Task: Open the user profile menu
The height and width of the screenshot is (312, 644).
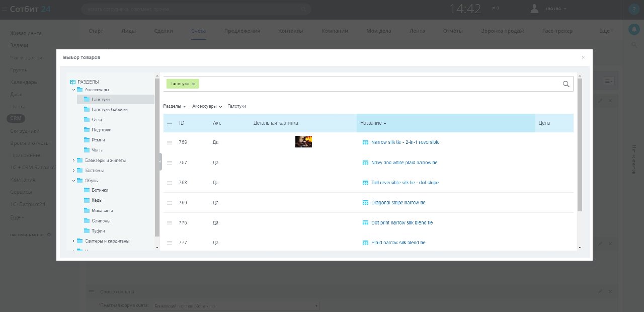Action: (549, 9)
